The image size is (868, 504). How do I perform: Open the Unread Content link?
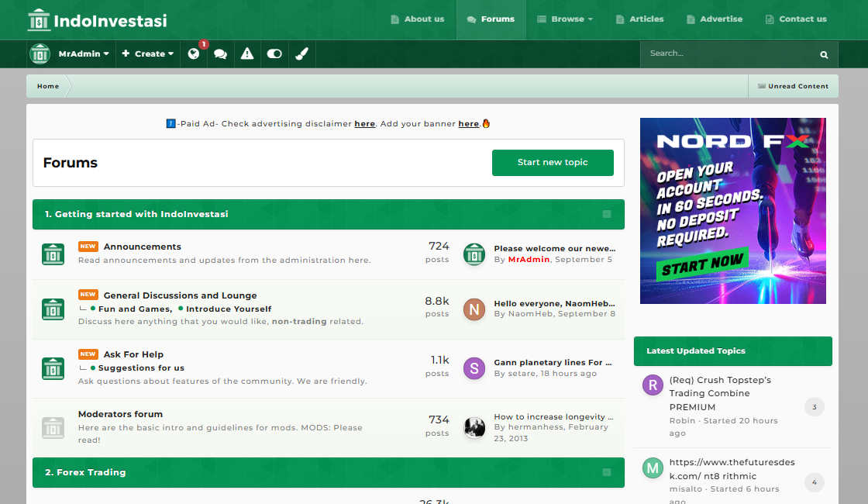click(793, 86)
